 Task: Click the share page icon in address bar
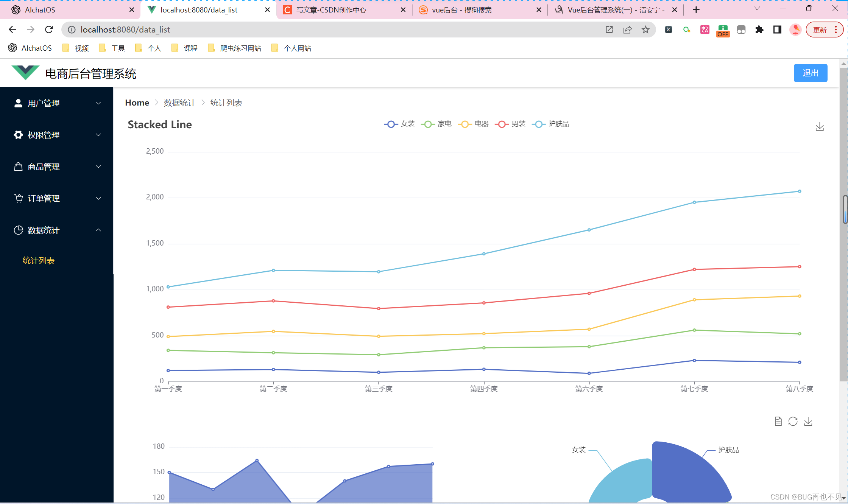627,30
